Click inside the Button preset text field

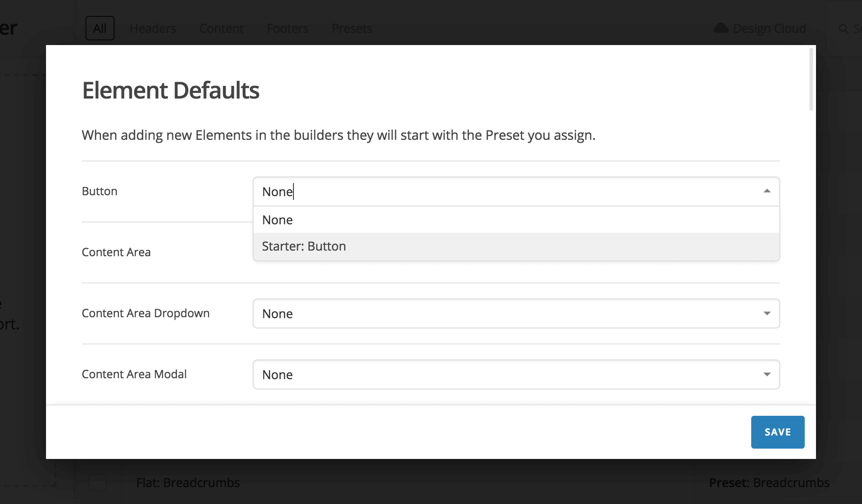pyautogui.click(x=423, y=191)
